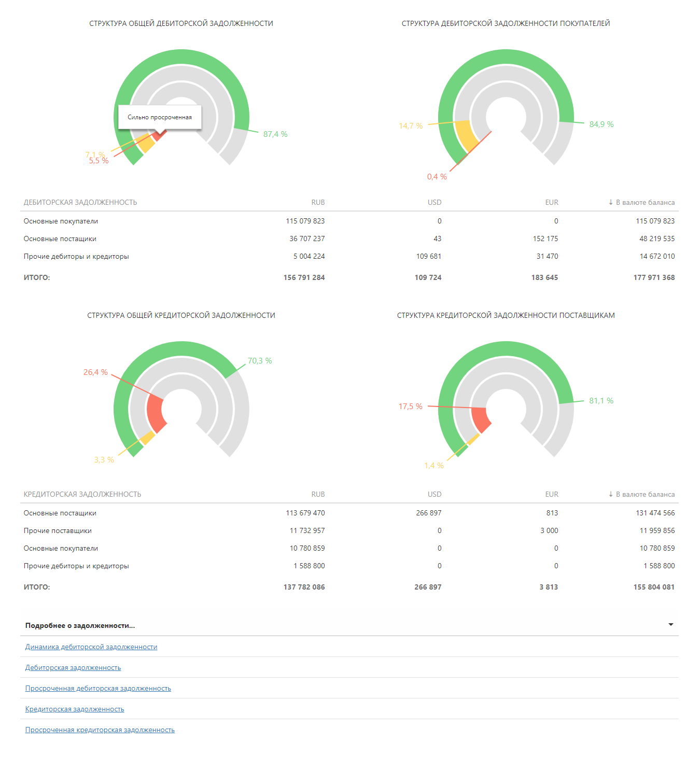The height and width of the screenshot is (770, 700).
Task: Sort receivables table by RUB column
Action: (x=318, y=202)
